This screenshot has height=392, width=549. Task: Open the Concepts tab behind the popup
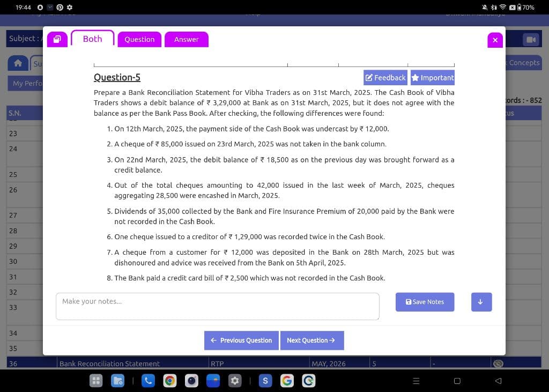pos(524,63)
